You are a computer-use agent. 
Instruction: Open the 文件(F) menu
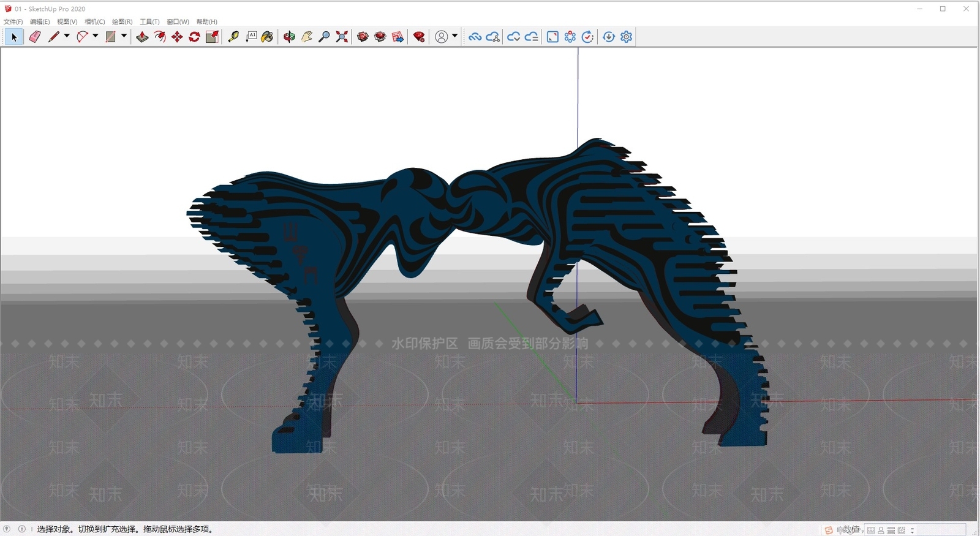pyautogui.click(x=13, y=21)
